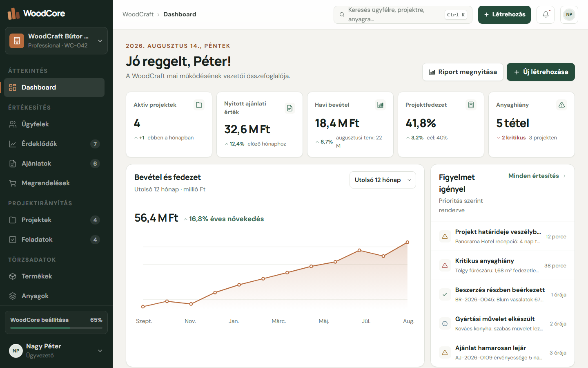Click the Aug. data point on the chart
Screen dimensions: 588x368
pyautogui.click(x=407, y=242)
